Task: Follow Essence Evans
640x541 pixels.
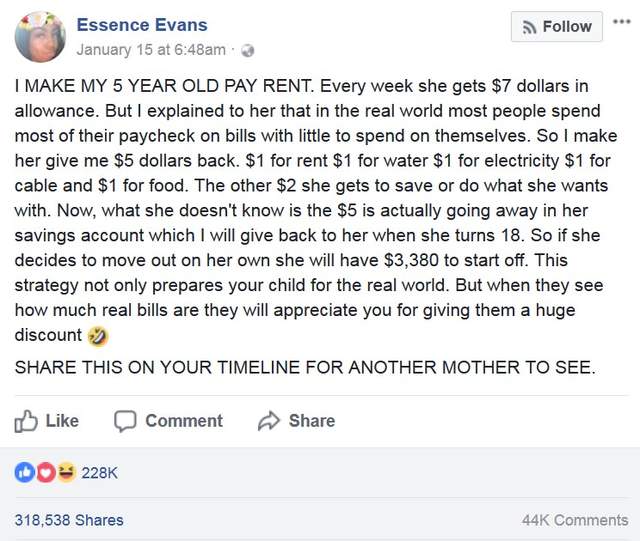Action: coord(557,27)
